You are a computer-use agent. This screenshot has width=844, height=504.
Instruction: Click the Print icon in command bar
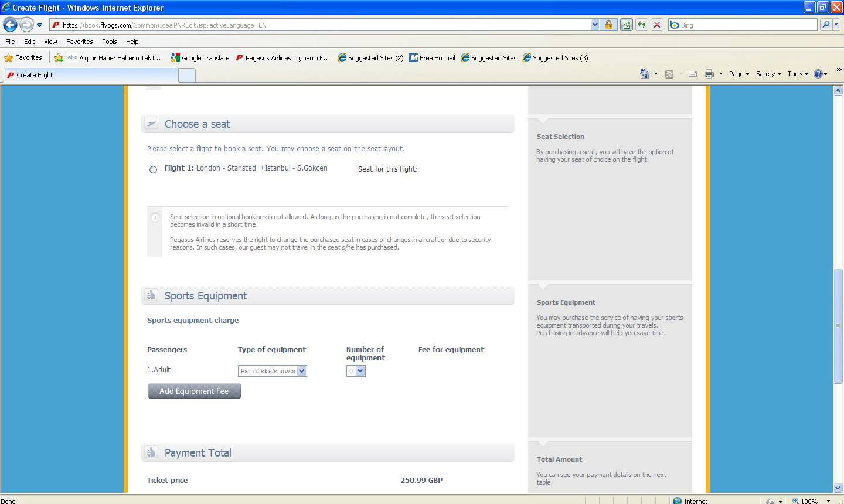[709, 74]
